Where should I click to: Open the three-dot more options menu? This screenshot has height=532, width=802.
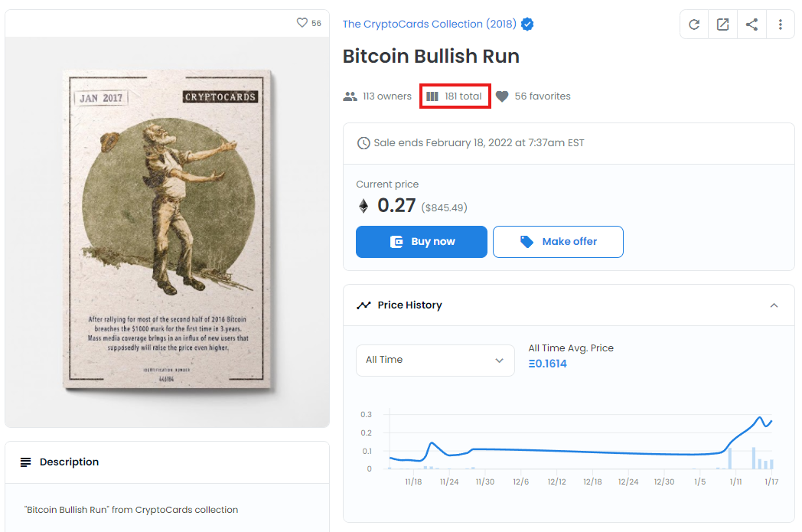[781, 24]
